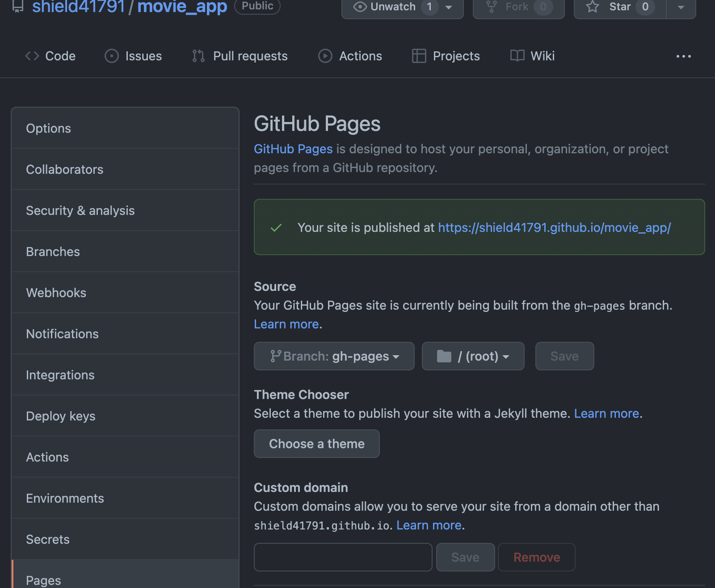
Task: Click the shield41791 owner link
Action: [79, 7]
